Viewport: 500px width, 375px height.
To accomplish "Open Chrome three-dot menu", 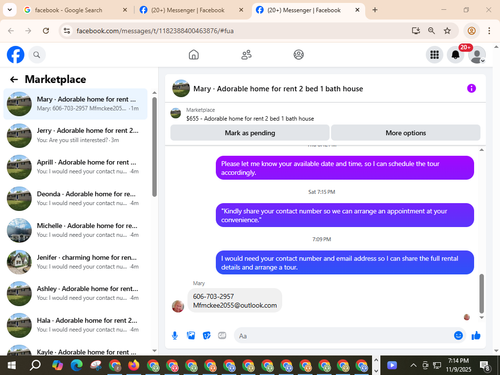I will (x=489, y=31).
